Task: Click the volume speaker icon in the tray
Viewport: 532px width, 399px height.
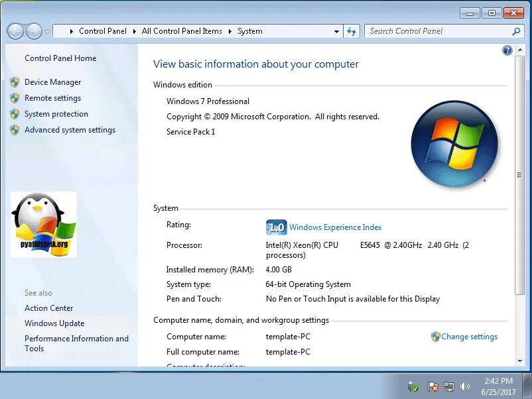Action: tap(465, 386)
